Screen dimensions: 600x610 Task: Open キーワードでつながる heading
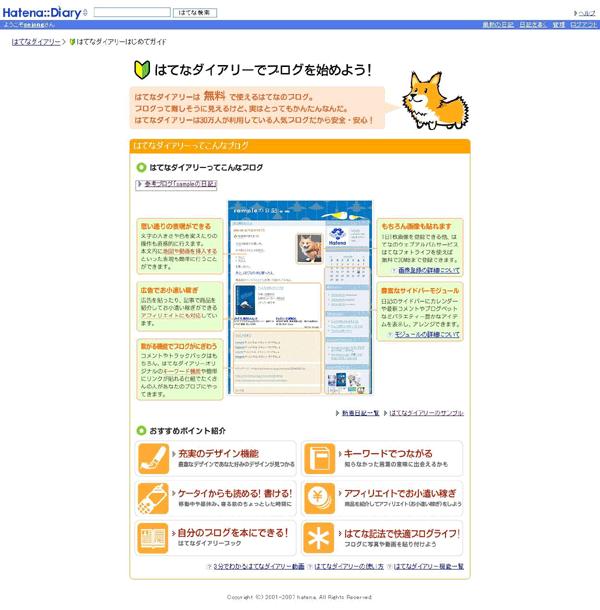[388, 454]
